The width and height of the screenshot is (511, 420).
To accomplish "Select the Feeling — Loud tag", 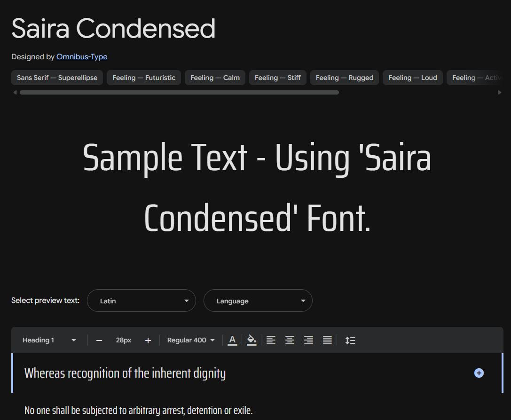I will pyautogui.click(x=413, y=78).
